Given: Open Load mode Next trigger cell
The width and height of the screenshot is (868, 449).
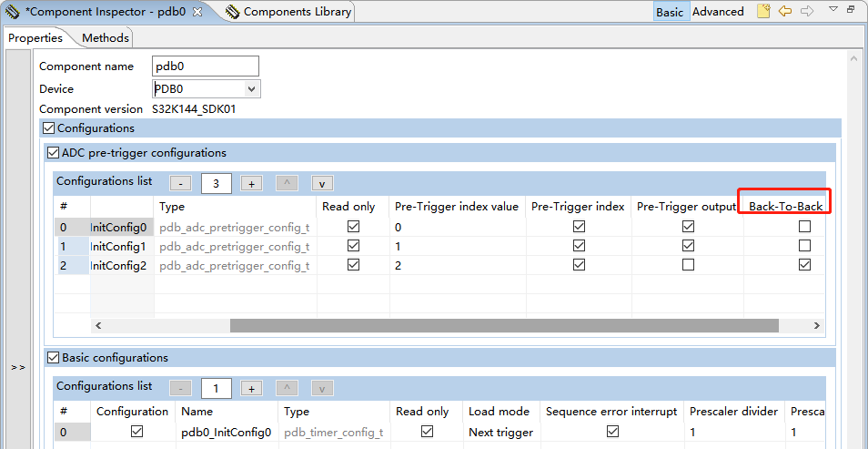Looking at the screenshot, I should pos(501,433).
